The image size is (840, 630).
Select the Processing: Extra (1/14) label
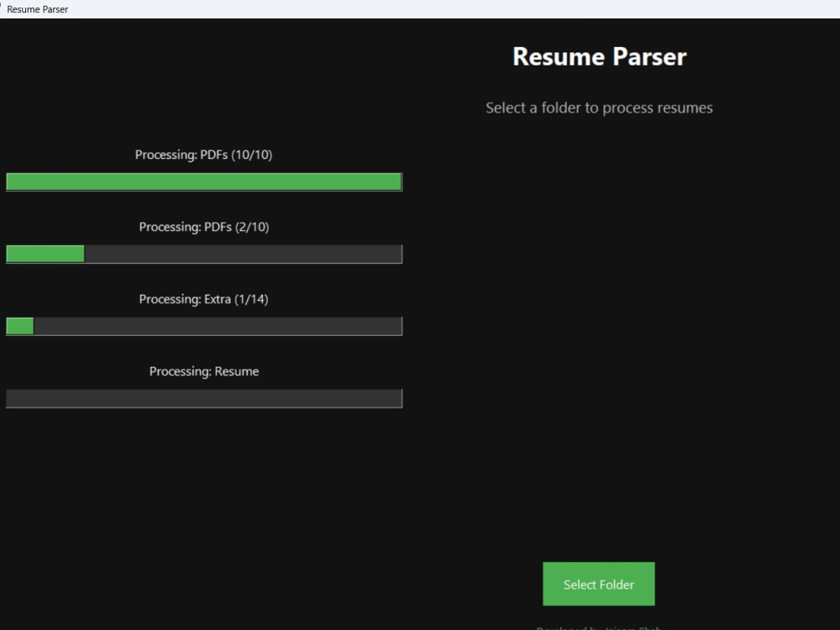tap(204, 299)
